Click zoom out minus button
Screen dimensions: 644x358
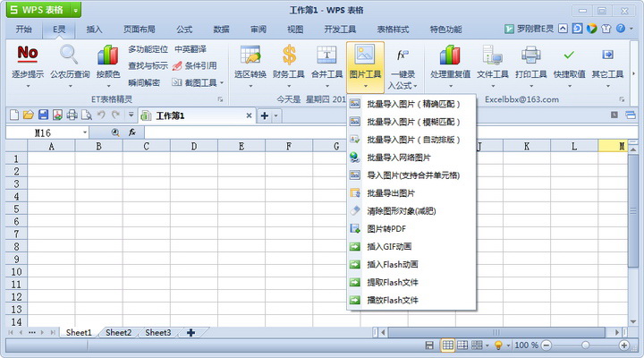click(x=547, y=345)
